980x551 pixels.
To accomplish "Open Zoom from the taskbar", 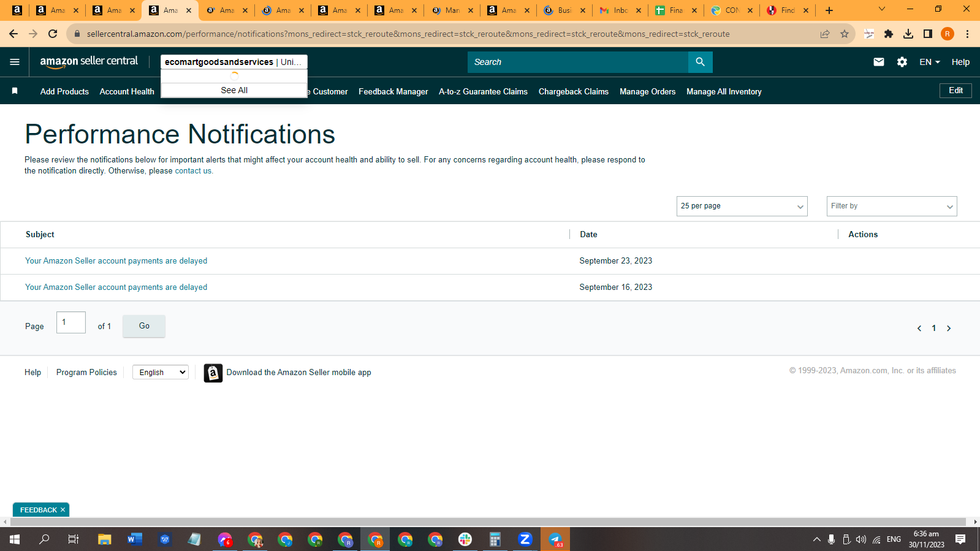I will pyautogui.click(x=525, y=539).
